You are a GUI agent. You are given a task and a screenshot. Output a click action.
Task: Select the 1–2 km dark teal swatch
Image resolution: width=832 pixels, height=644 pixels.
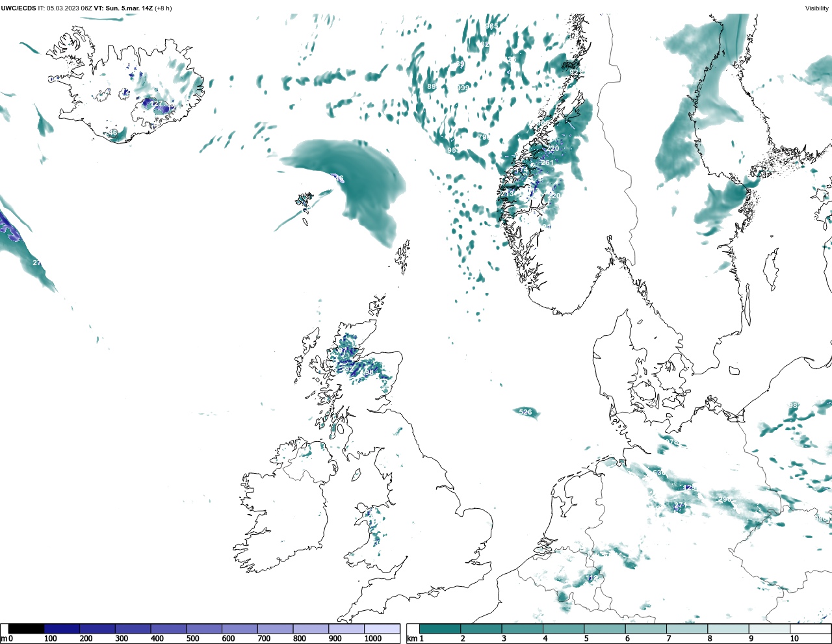click(440, 628)
